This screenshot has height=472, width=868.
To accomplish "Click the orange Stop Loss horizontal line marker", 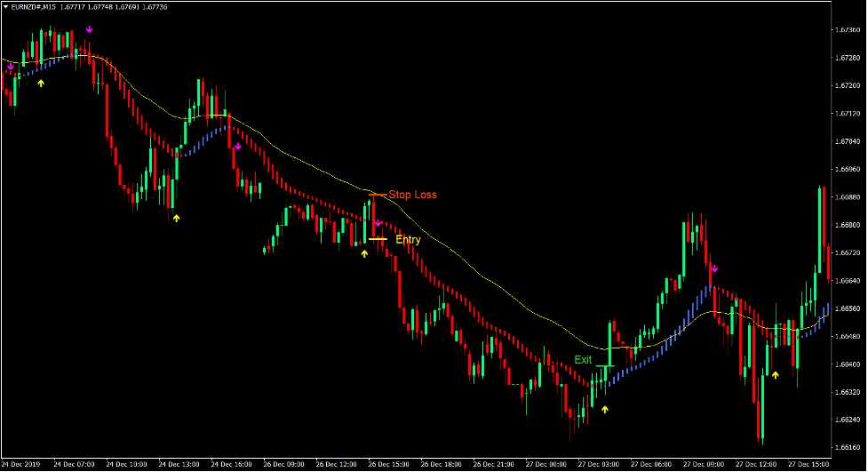I will [x=378, y=195].
